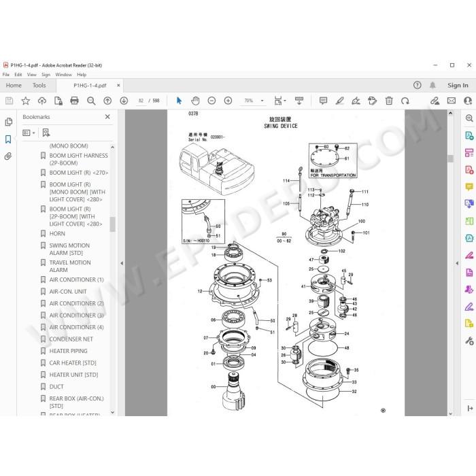The height and width of the screenshot is (476, 476).
Task: Open the Page Thumbnails panel
Action: click(x=8, y=122)
